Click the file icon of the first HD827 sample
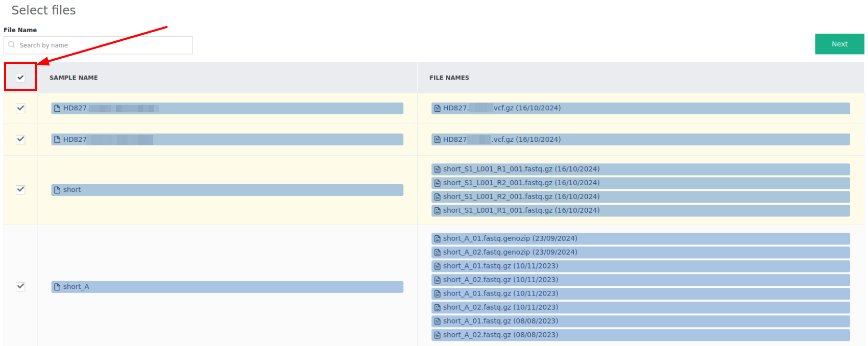The height and width of the screenshot is (346, 868). (x=57, y=108)
